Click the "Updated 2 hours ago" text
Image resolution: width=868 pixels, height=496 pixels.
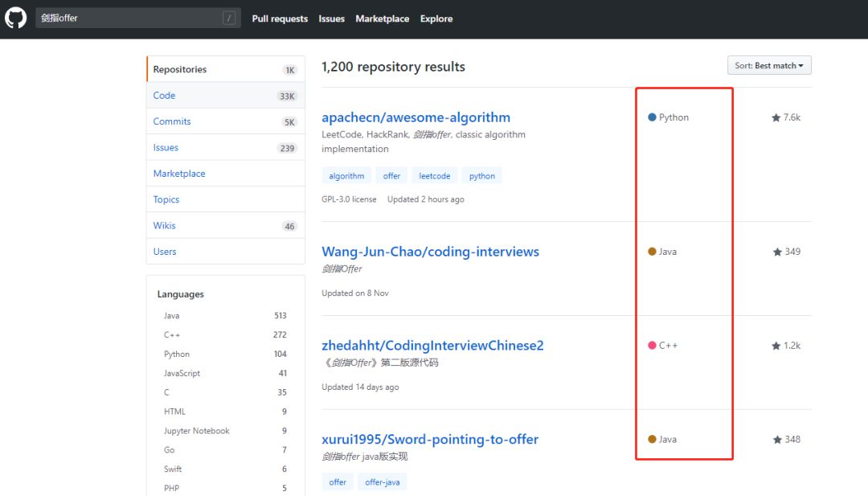click(x=426, y=199)
